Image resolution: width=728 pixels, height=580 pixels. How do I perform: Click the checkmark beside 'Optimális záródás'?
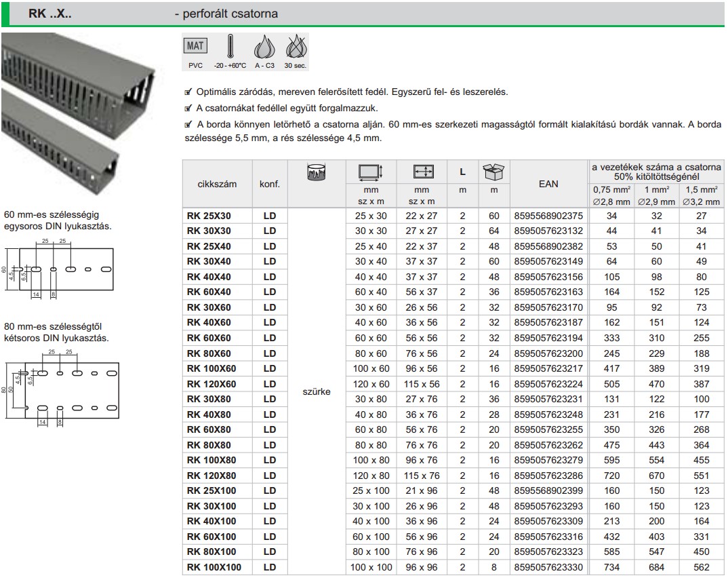[188, 92]
